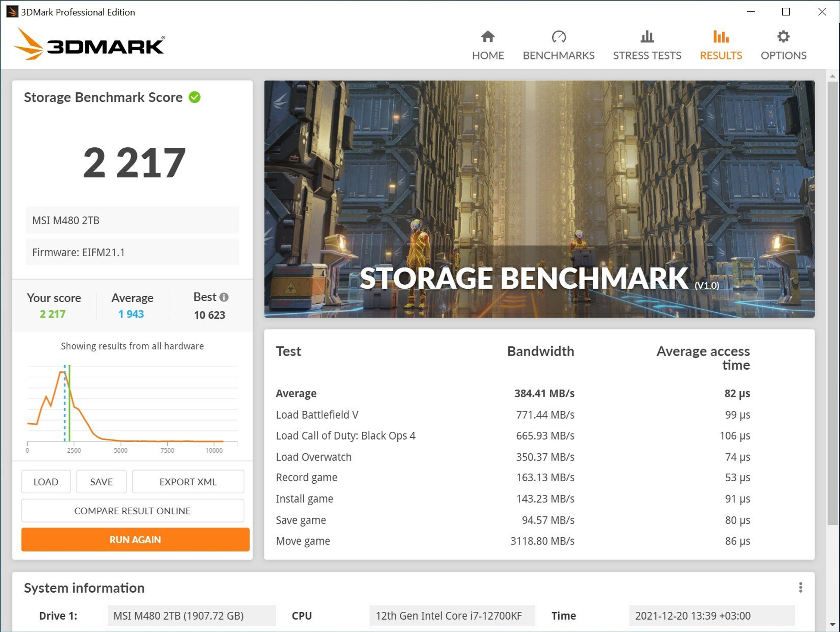Image resolution: width=840 pixels, height=632 pixels.
Task: Click the Record game row
Action: [513, 478]
